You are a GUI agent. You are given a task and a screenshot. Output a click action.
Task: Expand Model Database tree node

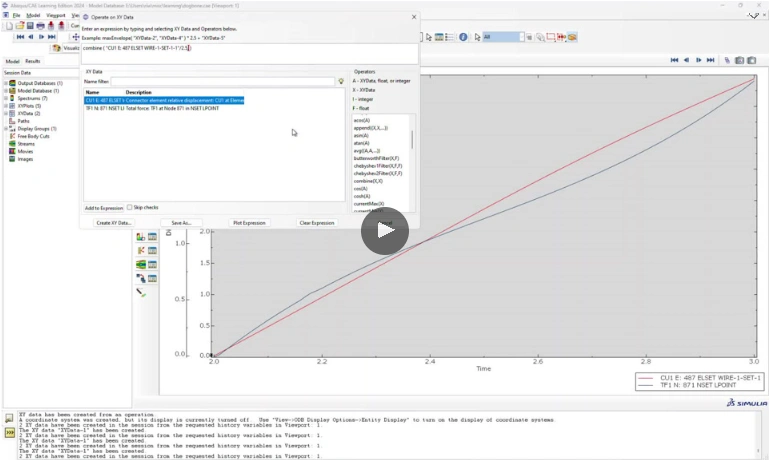click(x=6, y=91)
